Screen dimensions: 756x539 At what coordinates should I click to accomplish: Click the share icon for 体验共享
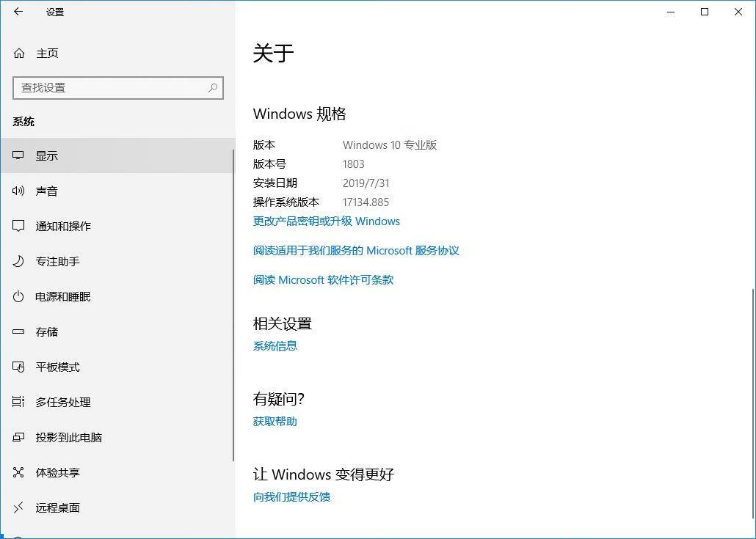(18, 472)
